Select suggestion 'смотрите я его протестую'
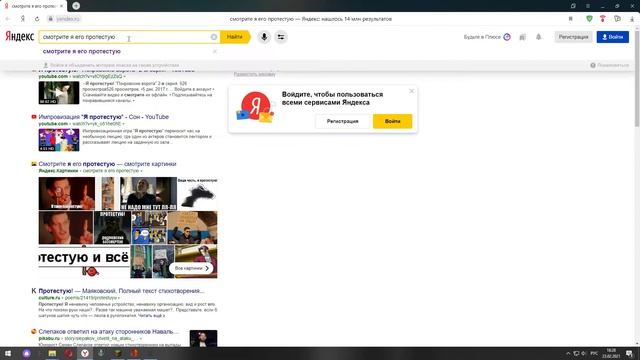The width and height of the screenshot is (640, 360). tap(82, 51)
